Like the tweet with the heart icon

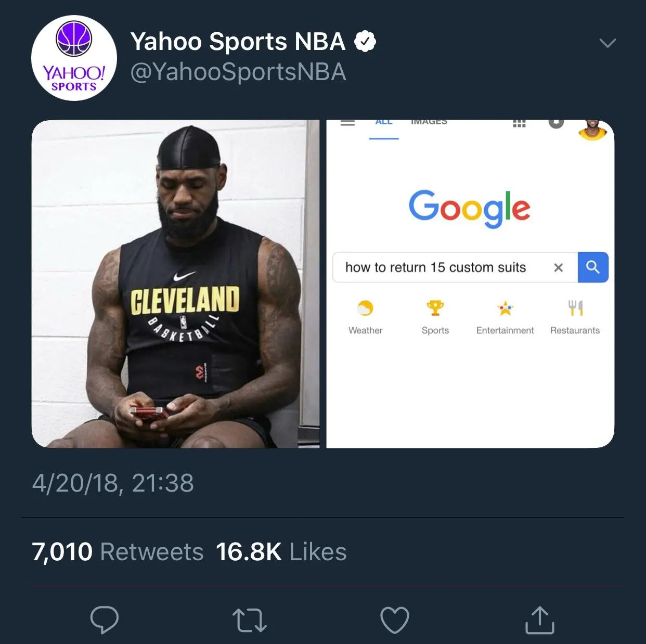[x=395, y=620]
